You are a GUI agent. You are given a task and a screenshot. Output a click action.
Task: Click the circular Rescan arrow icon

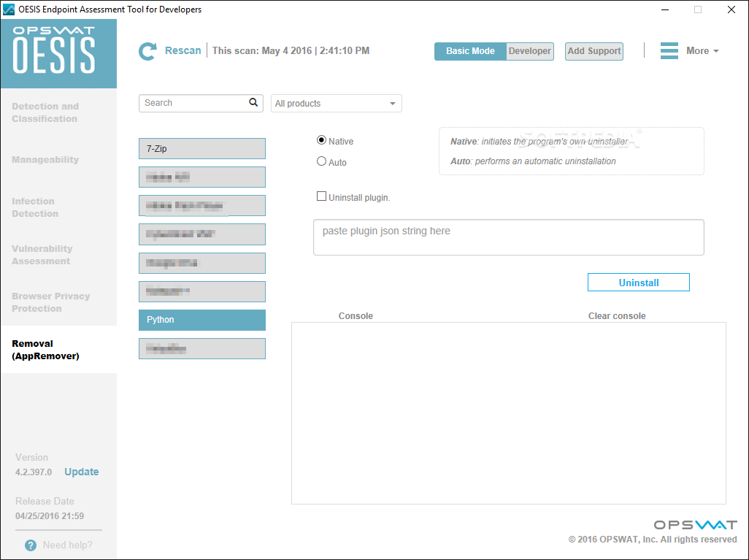(x=147, y=51)
